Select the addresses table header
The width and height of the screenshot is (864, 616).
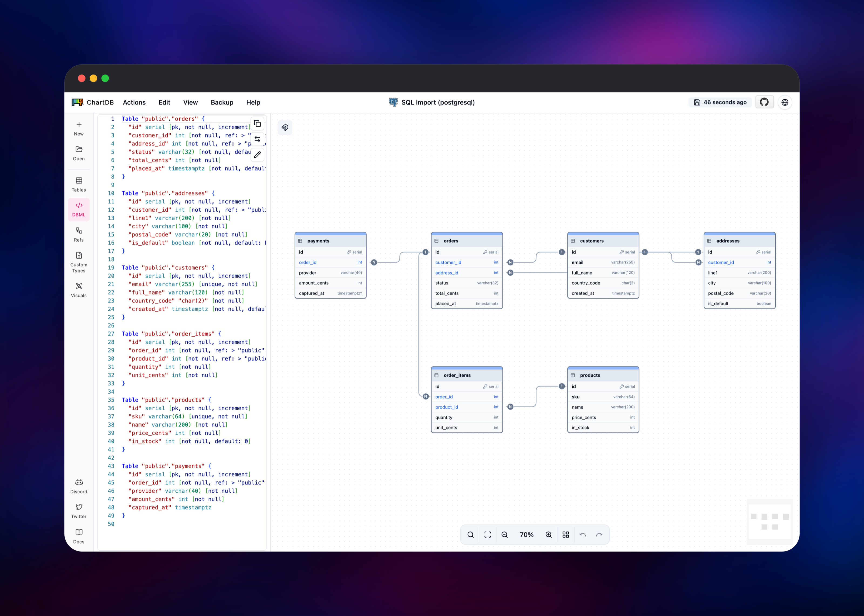[740, 241]
